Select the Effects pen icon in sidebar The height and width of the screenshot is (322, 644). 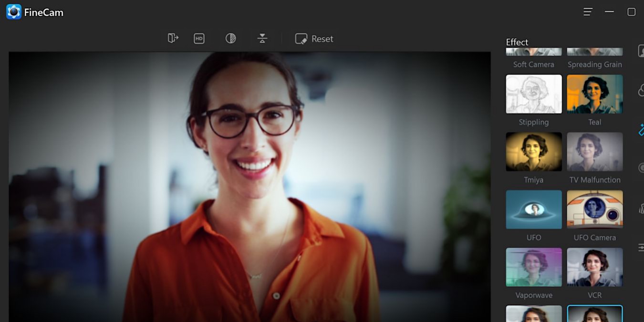coord(641,129)
